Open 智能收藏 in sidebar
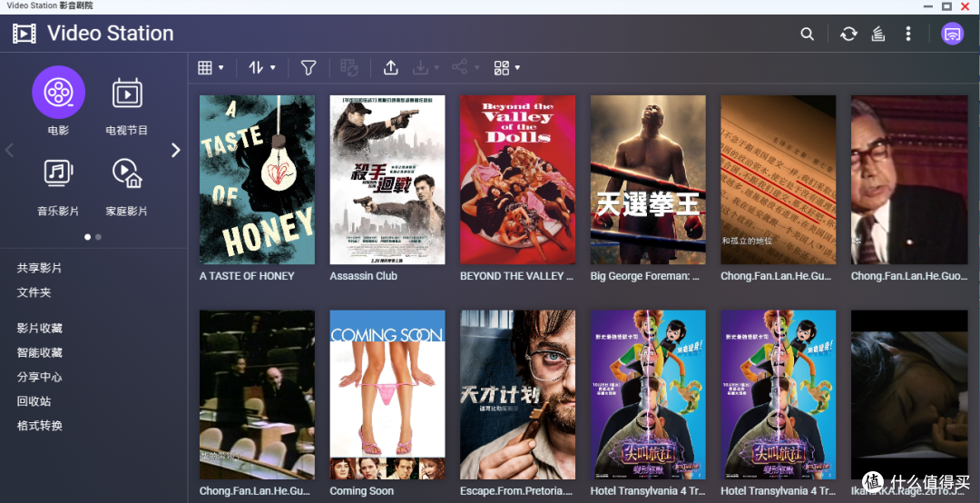Screen dimensions: 980x503 (x=39, y=352)
